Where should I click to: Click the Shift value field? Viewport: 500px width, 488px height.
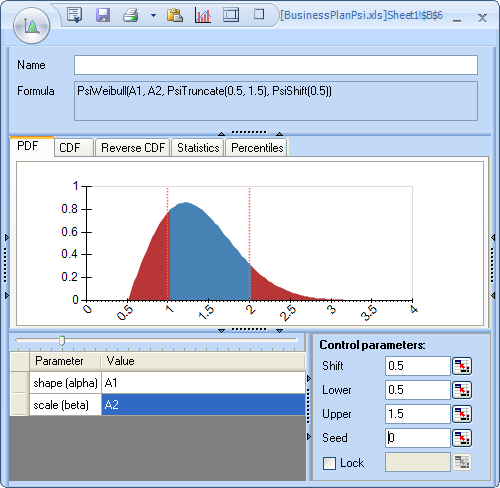pos(418,366)
